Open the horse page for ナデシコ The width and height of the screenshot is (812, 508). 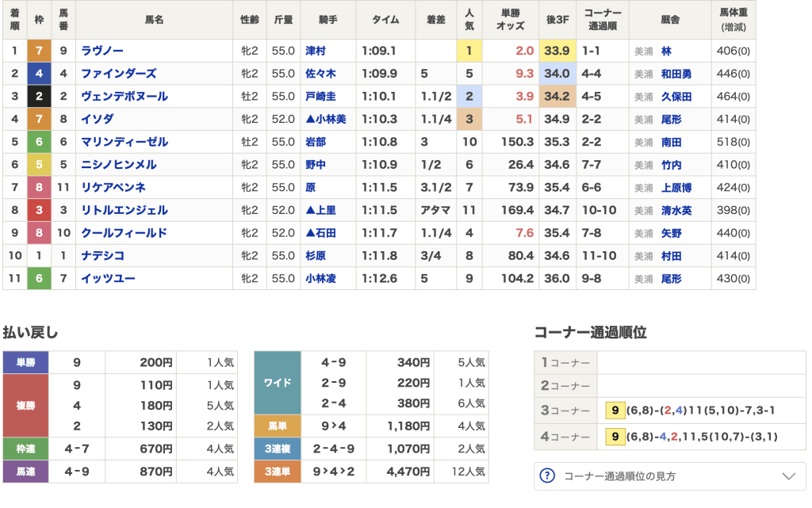(102, 255)
